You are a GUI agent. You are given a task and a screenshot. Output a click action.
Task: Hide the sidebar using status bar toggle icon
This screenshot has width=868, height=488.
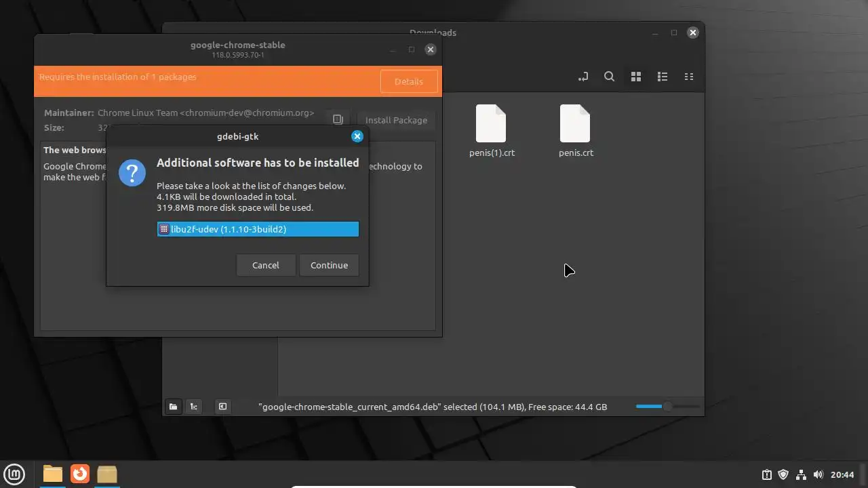pos(222,407)
